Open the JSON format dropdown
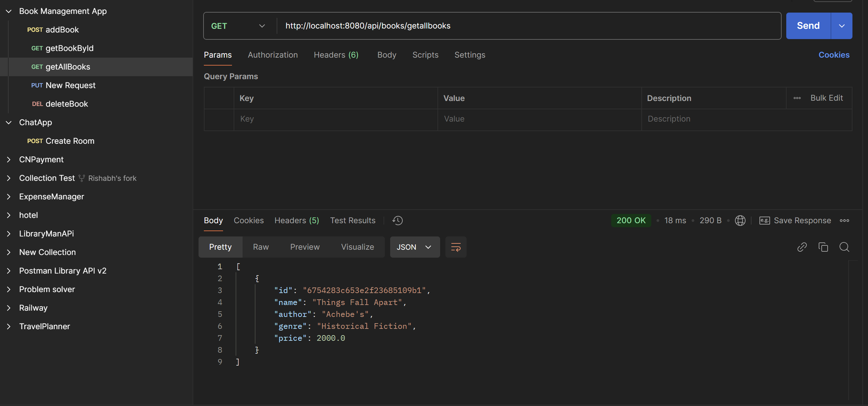868x406 pixels. tap(414, 247)
